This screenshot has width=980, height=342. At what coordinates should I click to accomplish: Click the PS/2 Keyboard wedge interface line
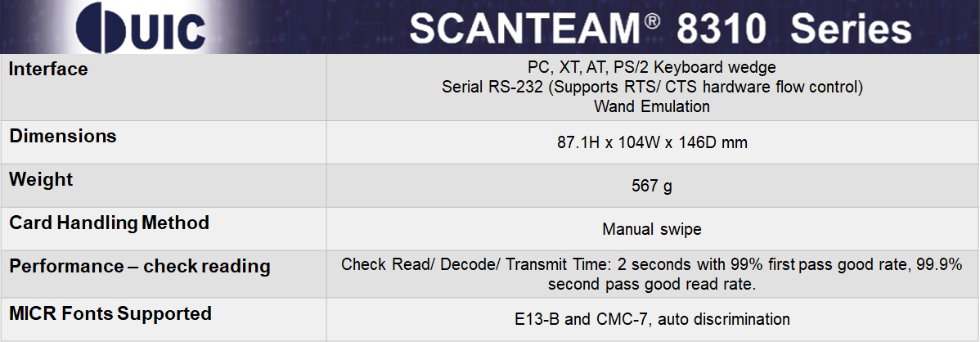[x=652, y=66]
